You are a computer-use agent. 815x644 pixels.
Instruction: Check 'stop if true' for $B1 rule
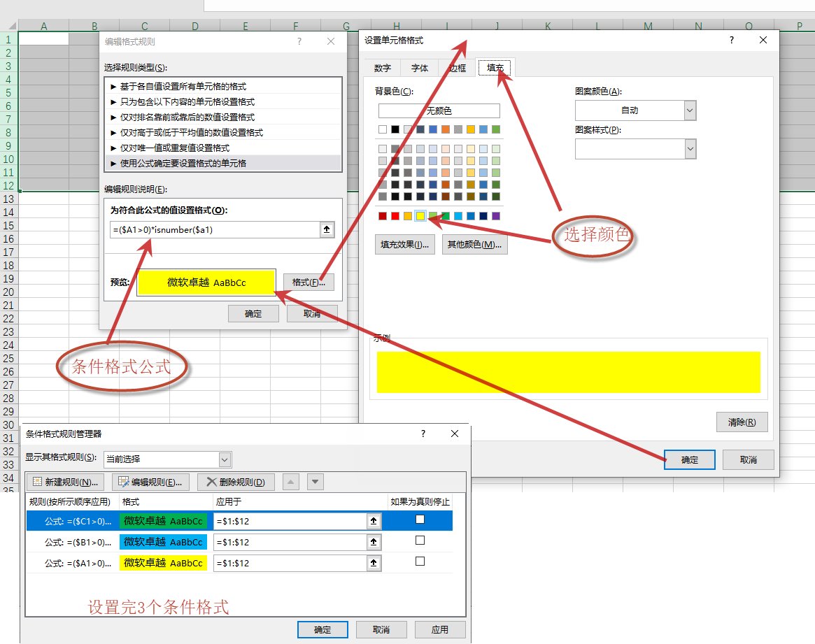[420, 541]
